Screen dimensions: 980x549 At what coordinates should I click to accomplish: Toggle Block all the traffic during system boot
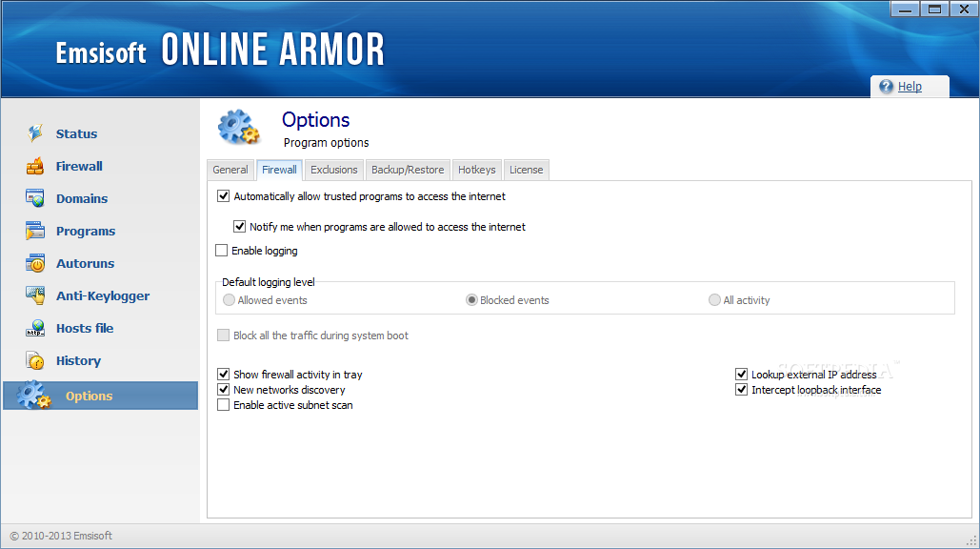pyautogui.click(x=223, y=335)
